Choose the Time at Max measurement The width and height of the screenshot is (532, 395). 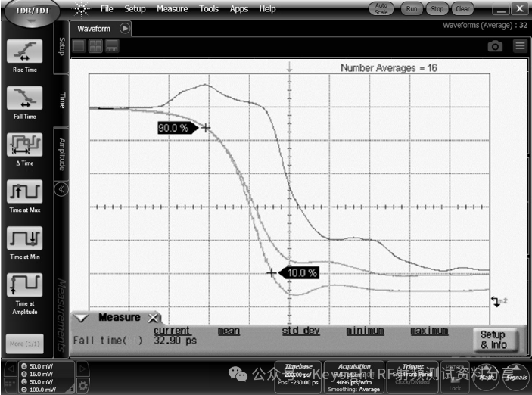tap(24, 192)
